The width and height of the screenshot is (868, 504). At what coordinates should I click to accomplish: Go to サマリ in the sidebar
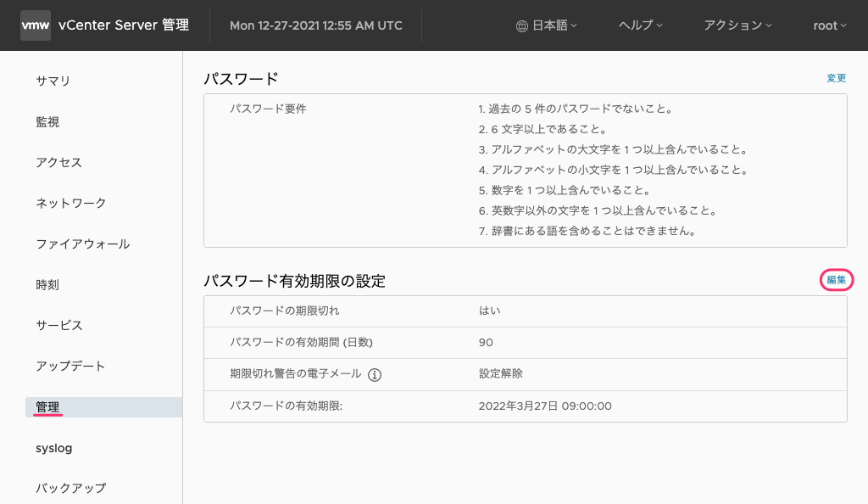[x=53, y=81]
